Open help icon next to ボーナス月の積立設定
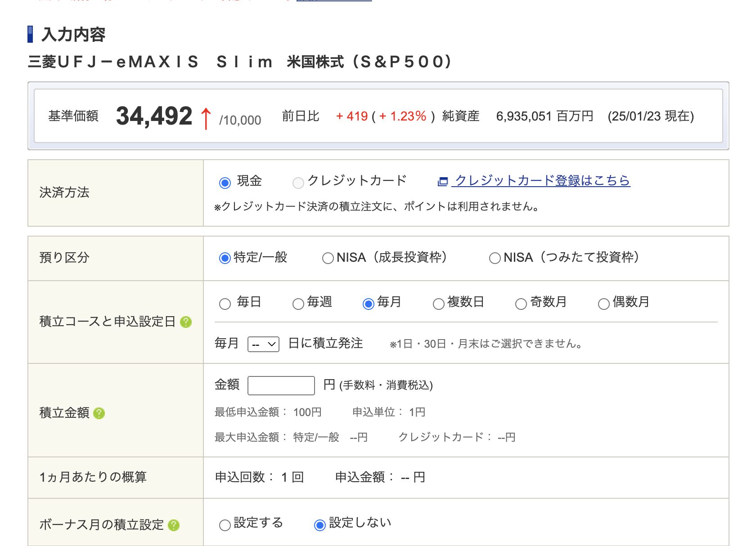 (x=174, y=525)
